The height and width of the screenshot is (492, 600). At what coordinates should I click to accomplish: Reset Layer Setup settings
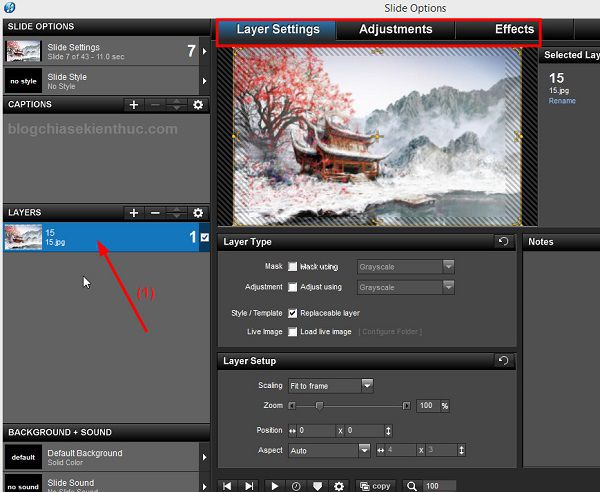[503, 360]
